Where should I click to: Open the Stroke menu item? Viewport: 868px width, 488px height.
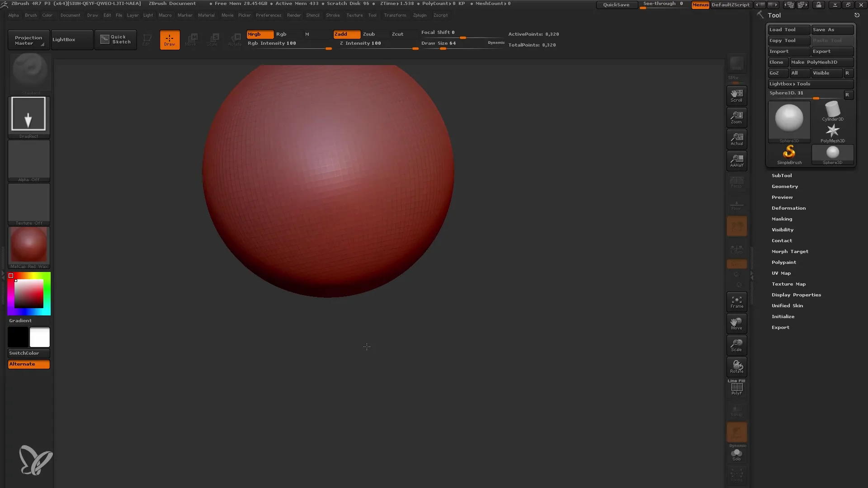[333, 15]
